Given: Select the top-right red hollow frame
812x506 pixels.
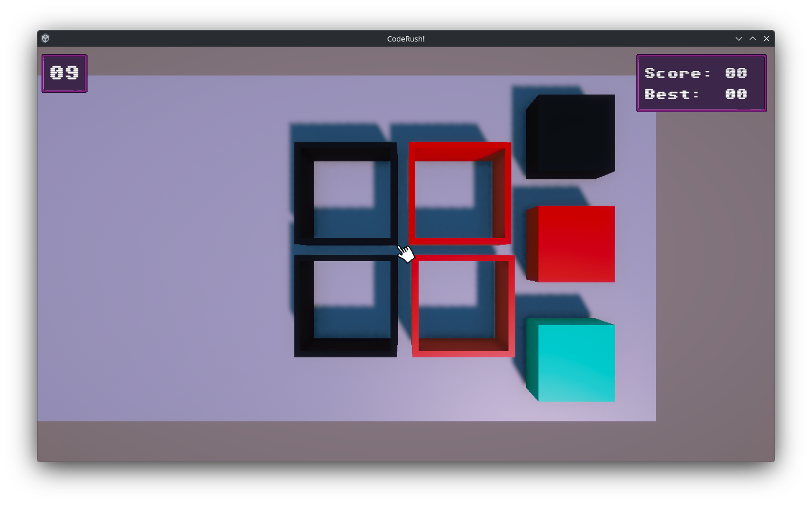Looking at the screenshot, I should click(460, 194).
